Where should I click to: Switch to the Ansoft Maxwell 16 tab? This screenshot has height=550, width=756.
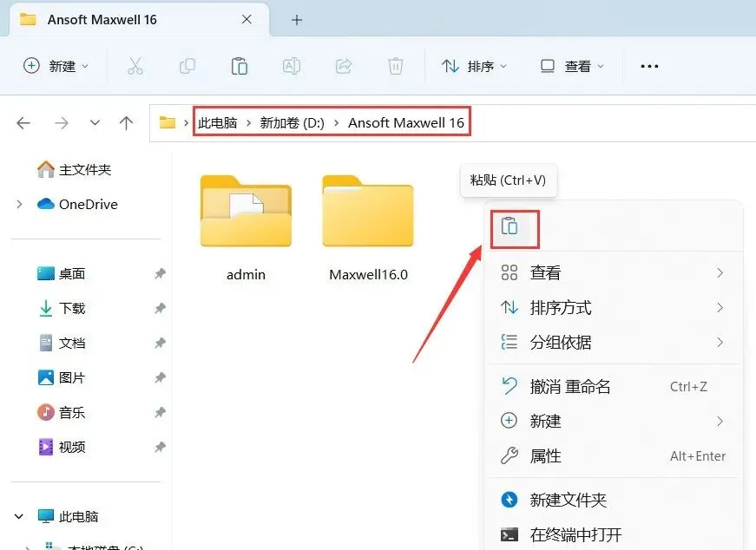[x=140, y=20]
